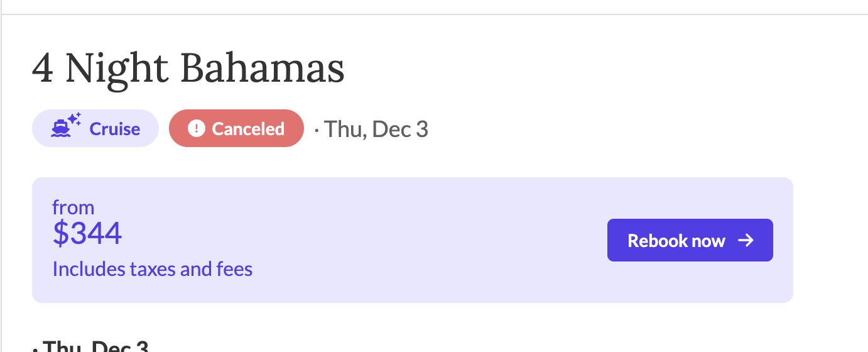Click the red Canceled status badge

[236, 128]
